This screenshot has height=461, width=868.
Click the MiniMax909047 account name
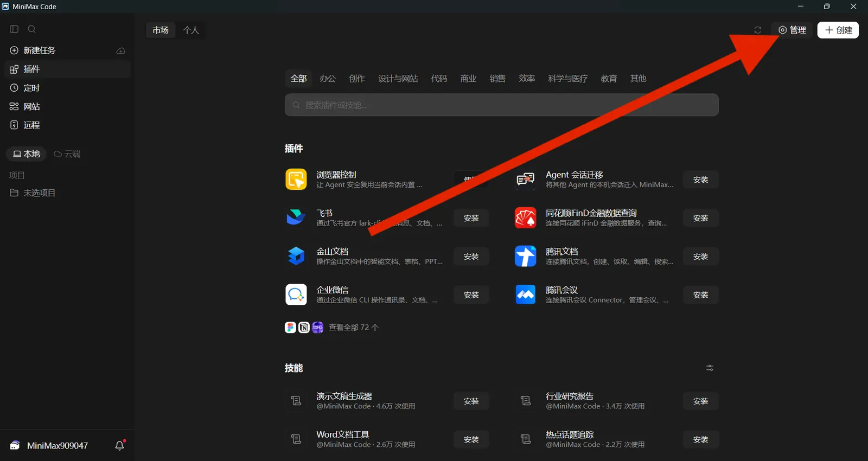(58, 446)
